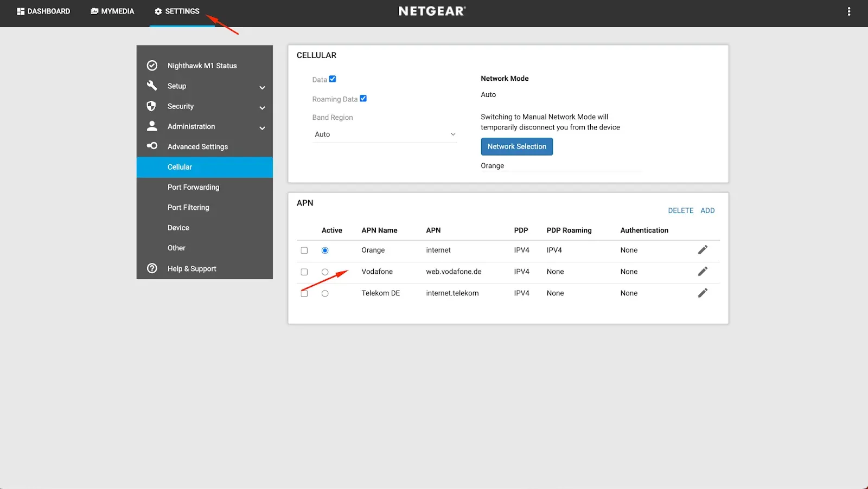
Task: Select Telekom DE as active APN
Action: [325, 293]
